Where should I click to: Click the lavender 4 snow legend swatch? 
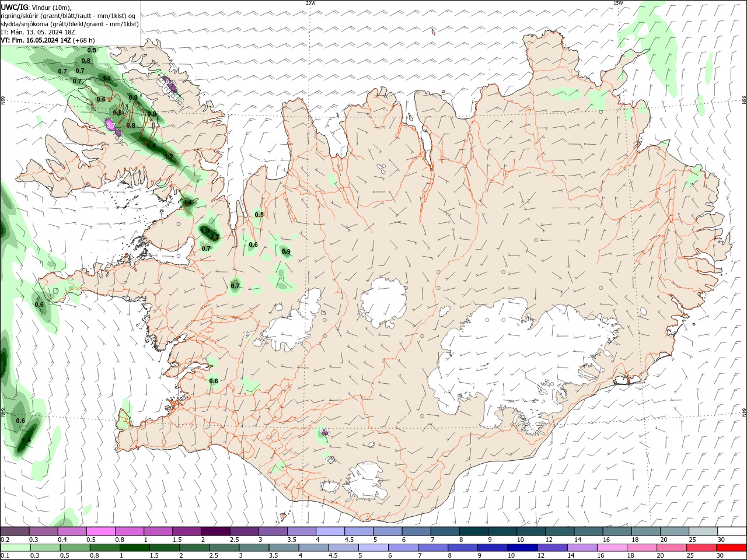point(330,531)
